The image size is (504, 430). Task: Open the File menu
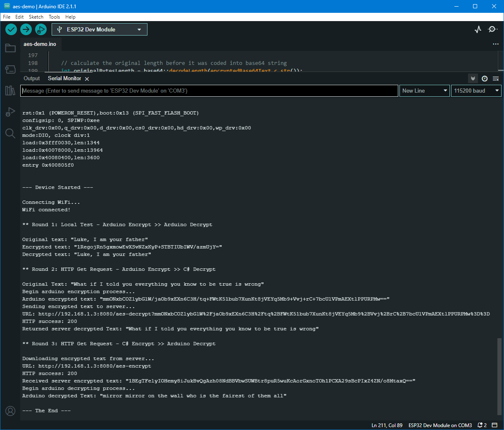7,17
